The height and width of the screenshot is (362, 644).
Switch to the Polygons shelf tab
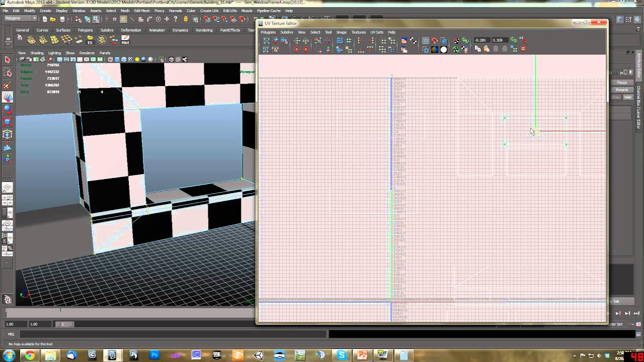pyautogui.click(x=85, y=30)
